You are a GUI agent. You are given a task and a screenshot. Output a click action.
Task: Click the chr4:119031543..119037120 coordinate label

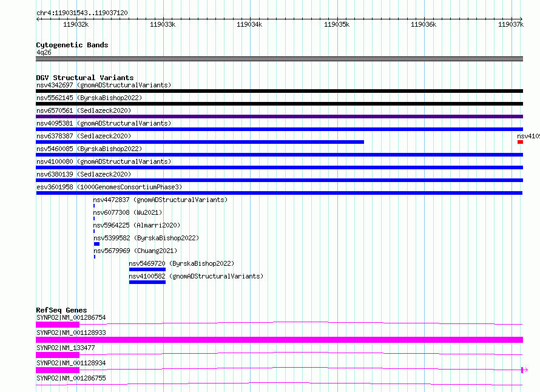[x=82, y=13]
